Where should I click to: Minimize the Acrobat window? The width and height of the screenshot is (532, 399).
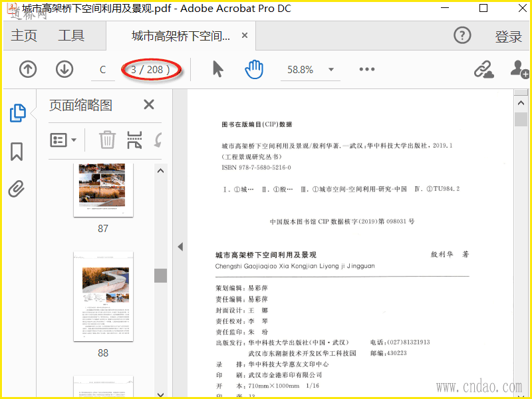(x=446, y=8)
